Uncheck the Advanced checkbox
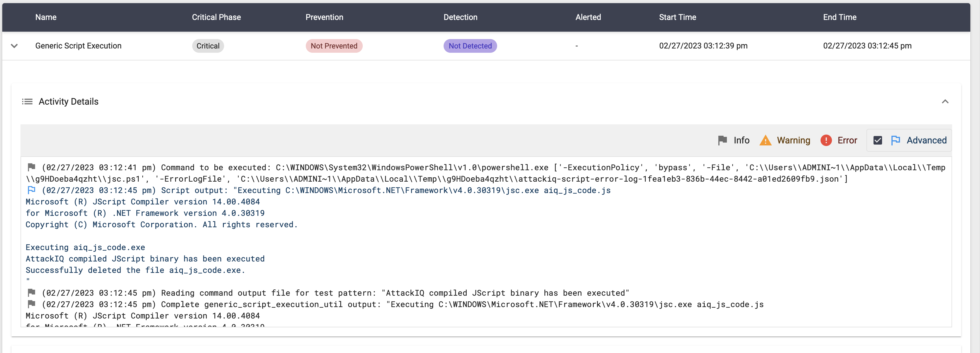Image resolution: width=980 pixels, height=353 pixels. tap(877, 140)
